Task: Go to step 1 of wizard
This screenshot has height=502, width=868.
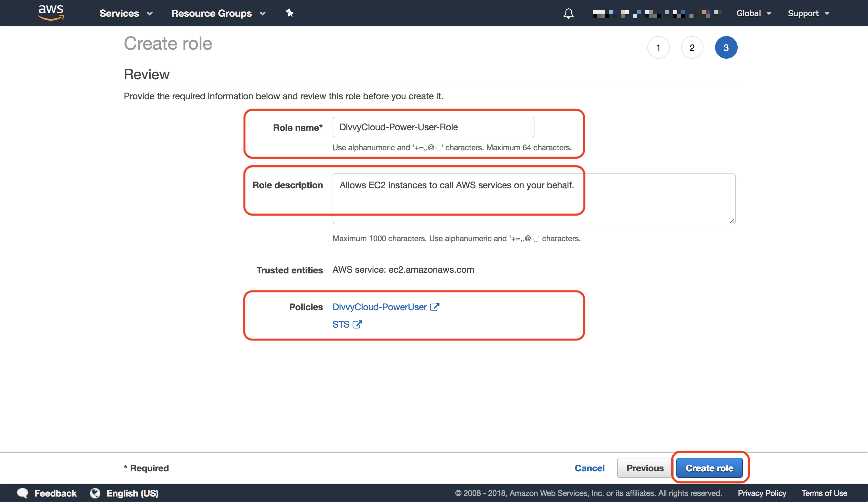Action: [658, 48]
